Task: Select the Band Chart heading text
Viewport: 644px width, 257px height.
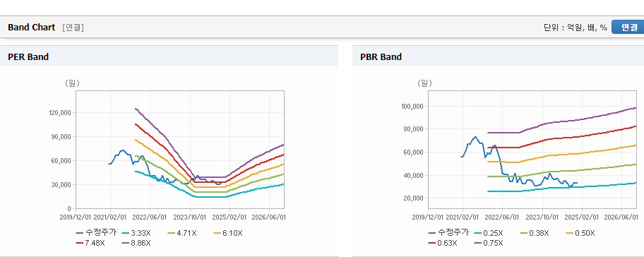Action: (x=31, y=28)
